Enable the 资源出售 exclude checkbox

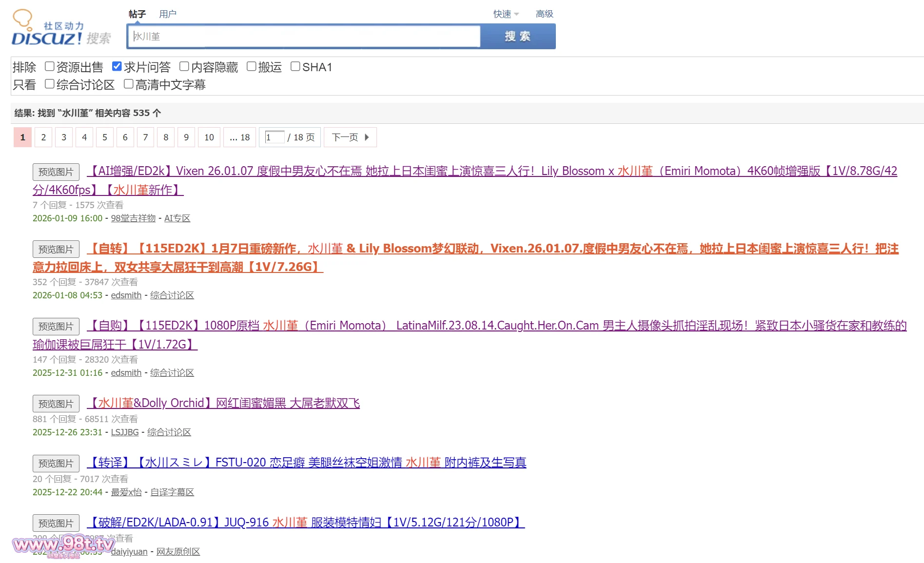tap(49, 66)
